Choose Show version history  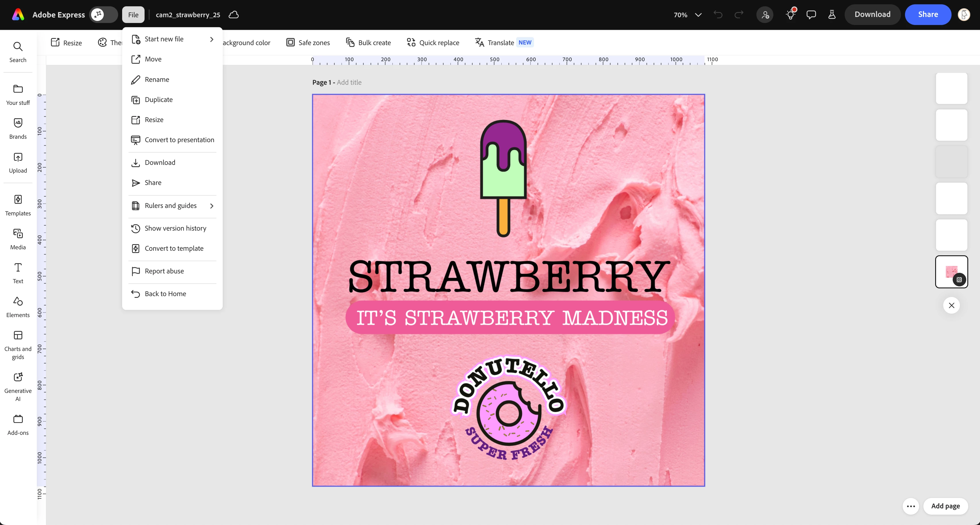coord(172,228)
